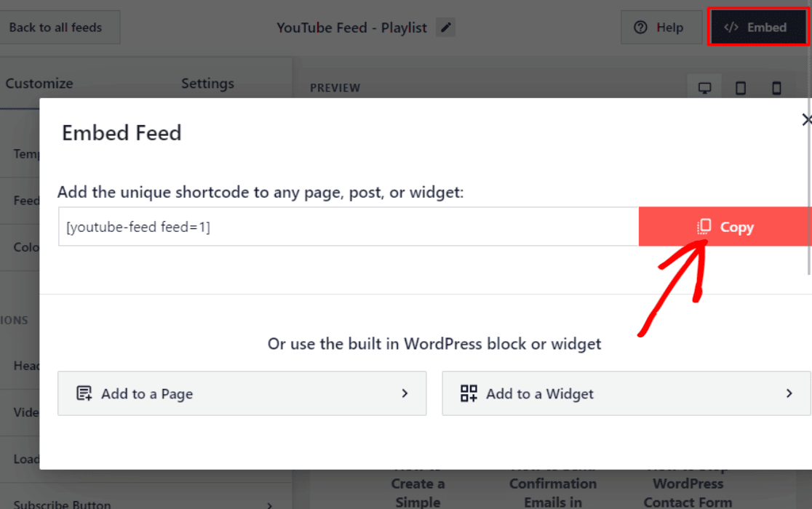Screen dimensions: 812x509
Task: Click the Add to a Page icon
Action: coord(84,393)
